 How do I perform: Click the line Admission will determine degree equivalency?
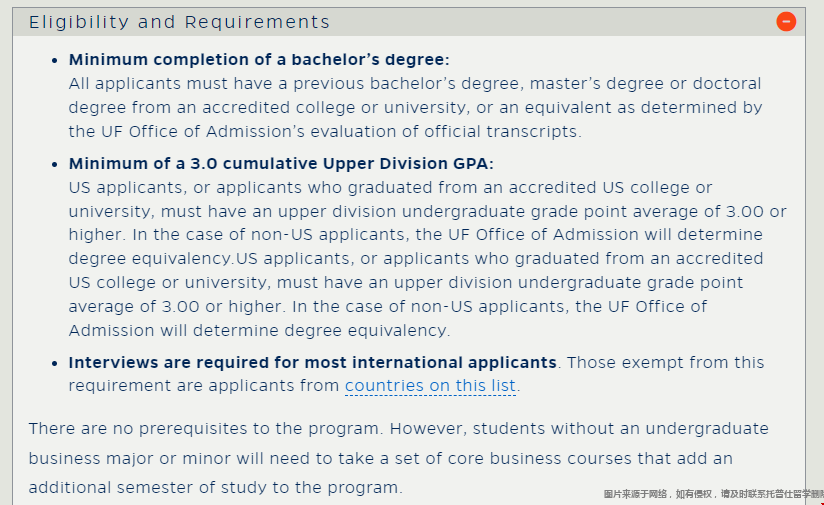click(260, 331)
